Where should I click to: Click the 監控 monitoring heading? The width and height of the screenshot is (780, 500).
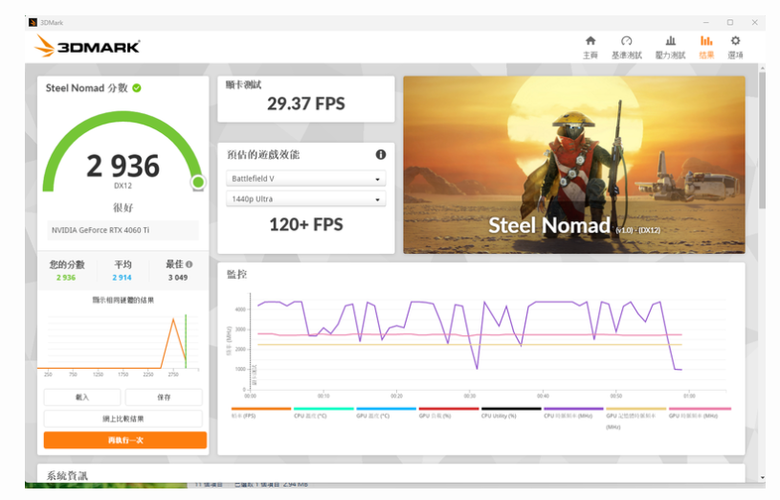point(237,275)
